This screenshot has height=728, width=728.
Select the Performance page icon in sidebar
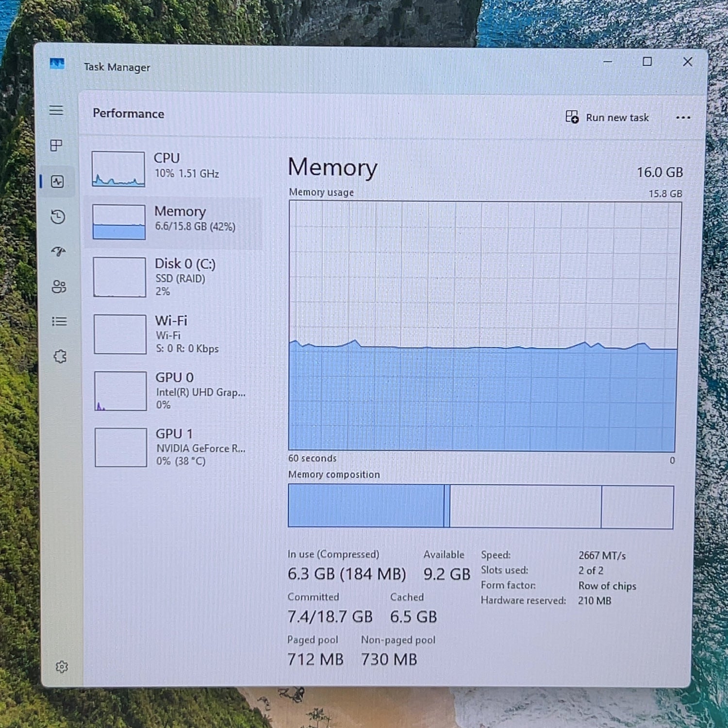(57, 182)
